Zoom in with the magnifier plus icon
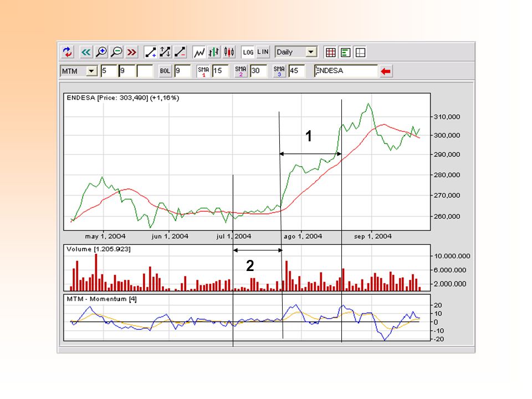This screenshot has width=532, height=399. 101,52
